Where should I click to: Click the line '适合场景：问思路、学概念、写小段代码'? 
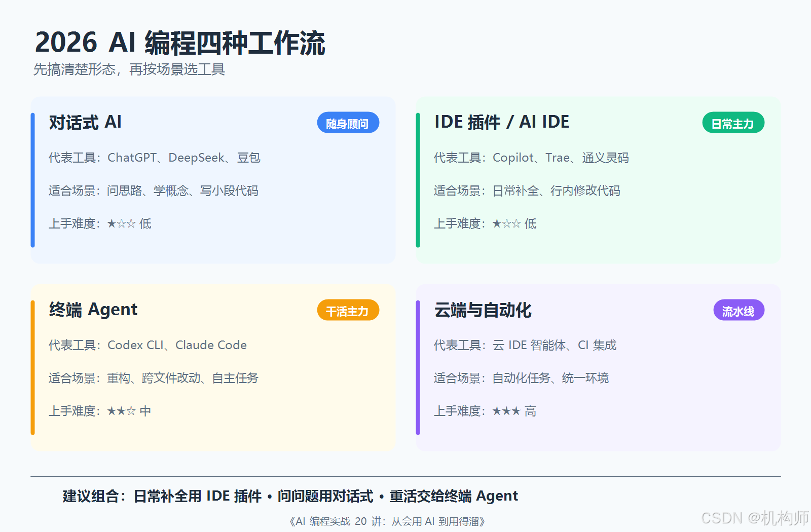click(154, 191)
